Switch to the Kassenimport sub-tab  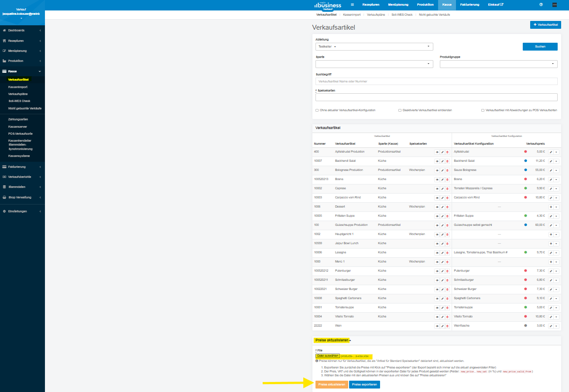click(x=352, y=15)
